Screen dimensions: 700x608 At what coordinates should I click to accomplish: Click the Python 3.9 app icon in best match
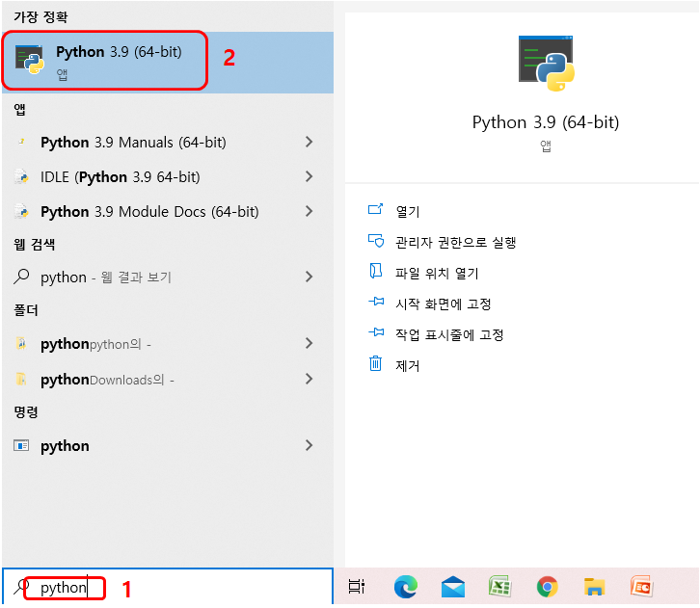tap(30, 60)
